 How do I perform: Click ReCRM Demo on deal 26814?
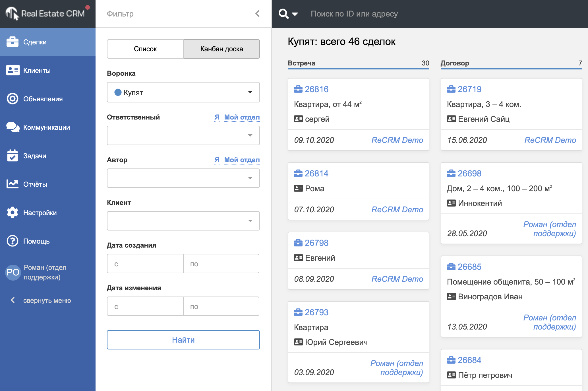coord(397,209)
